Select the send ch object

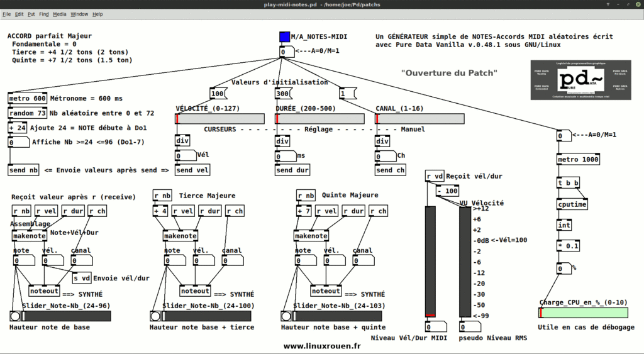(390, 170)
